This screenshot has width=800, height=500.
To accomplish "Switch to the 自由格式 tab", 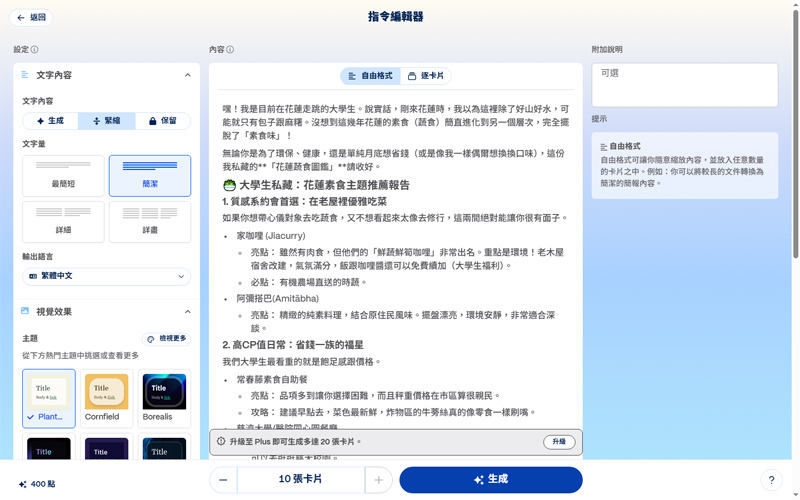I will [370, 76].
